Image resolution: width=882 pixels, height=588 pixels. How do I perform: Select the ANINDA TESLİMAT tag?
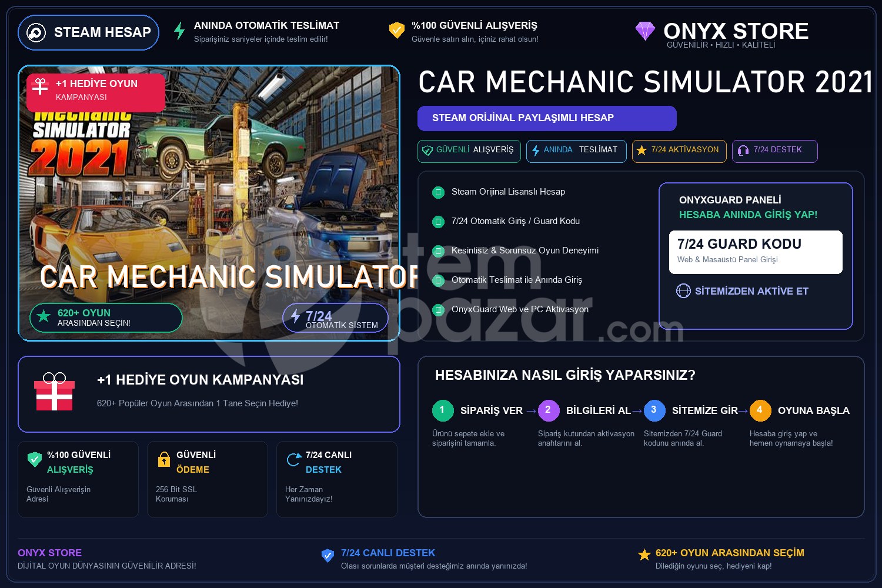click(x=576, y=151)
